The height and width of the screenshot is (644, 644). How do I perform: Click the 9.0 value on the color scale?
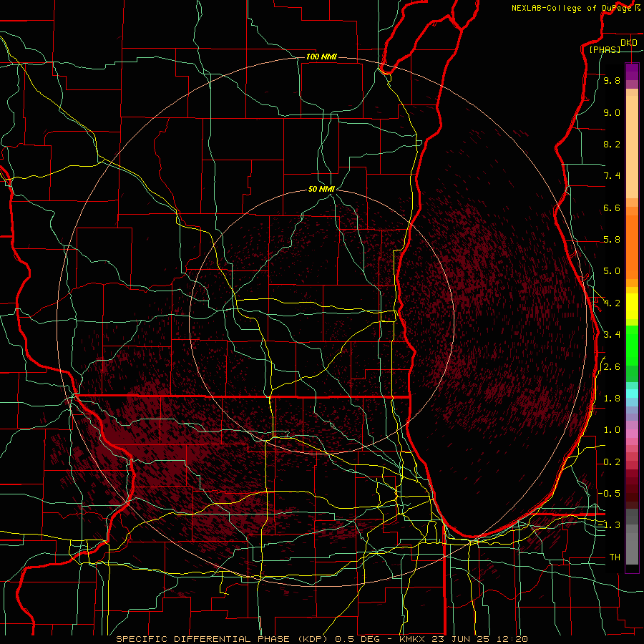pyautogui.click(x=612, y=112)
